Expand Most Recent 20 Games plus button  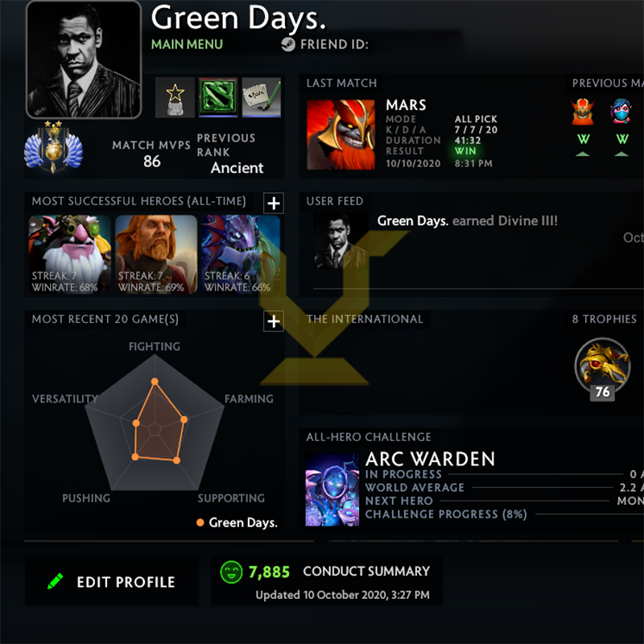pyautogui.click(x=274, y=321)
